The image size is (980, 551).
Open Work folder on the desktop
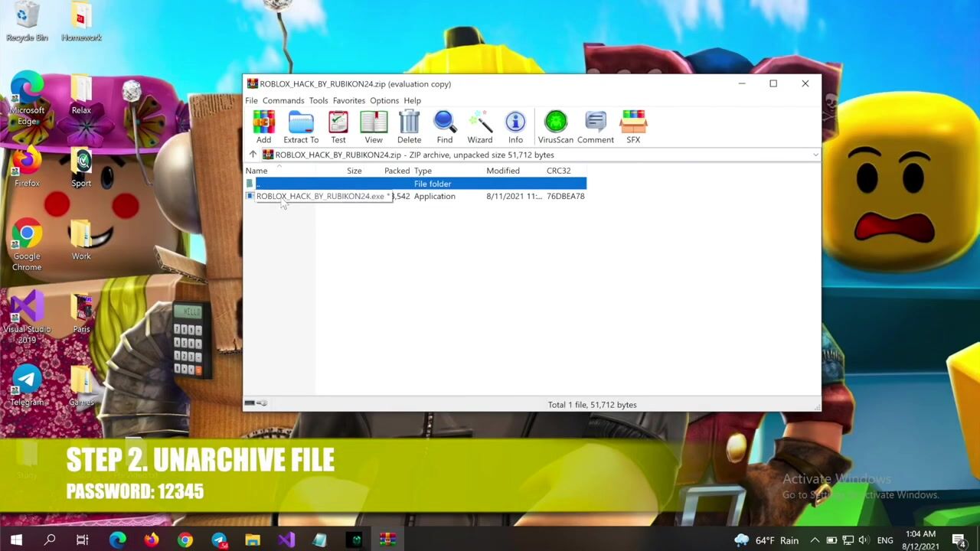(81, 241)
